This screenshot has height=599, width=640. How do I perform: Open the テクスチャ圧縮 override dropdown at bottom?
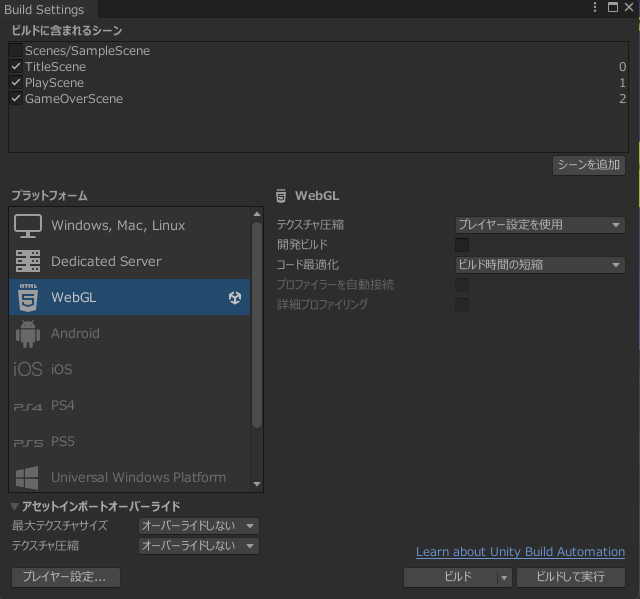199,546
